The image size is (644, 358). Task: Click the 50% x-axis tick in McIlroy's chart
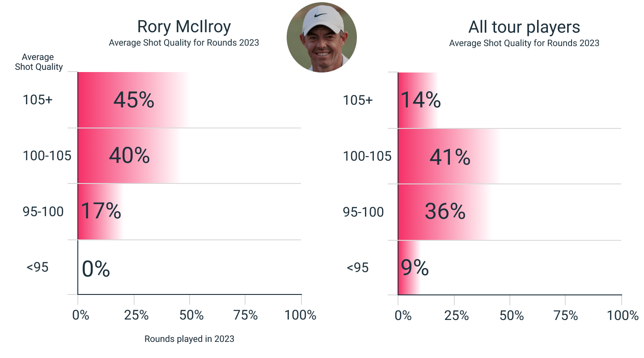(192, 315)
